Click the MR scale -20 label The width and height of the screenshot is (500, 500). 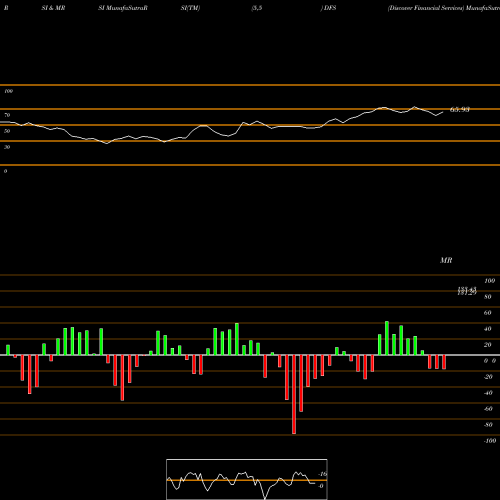click(x=488, y=377)
